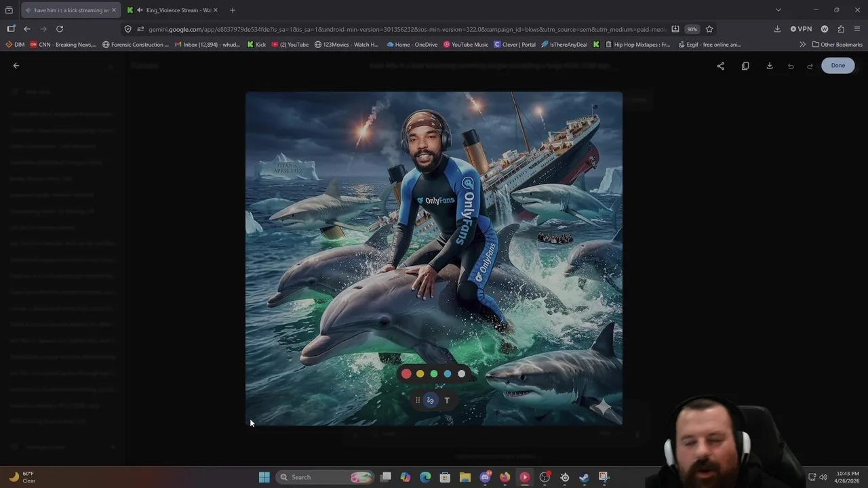The image size is (868, 488).
Task: Select the text tool T icon
Action: point(446,401)
